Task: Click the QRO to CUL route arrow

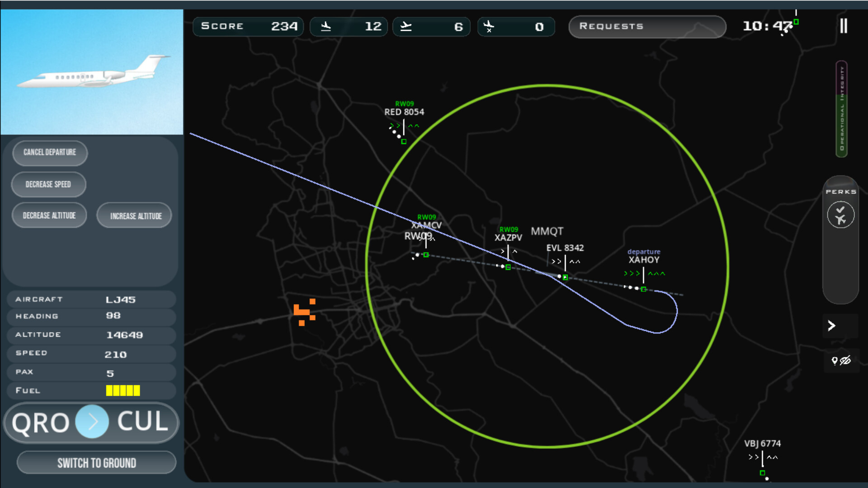Action: [x=92, y=422]
